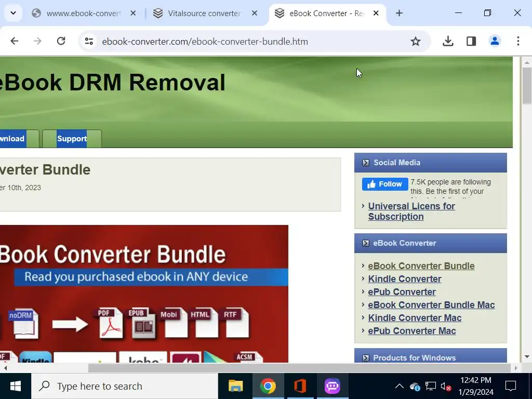Click the address bar URL
This screenshot has height=399, width=532.
click(205, 42)
